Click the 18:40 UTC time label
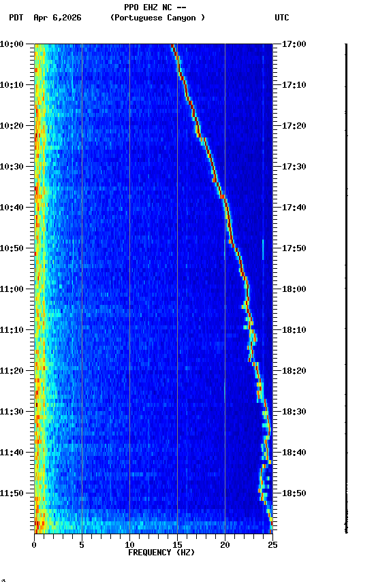This screenshot has height=588, width=376. pos(294,453)
